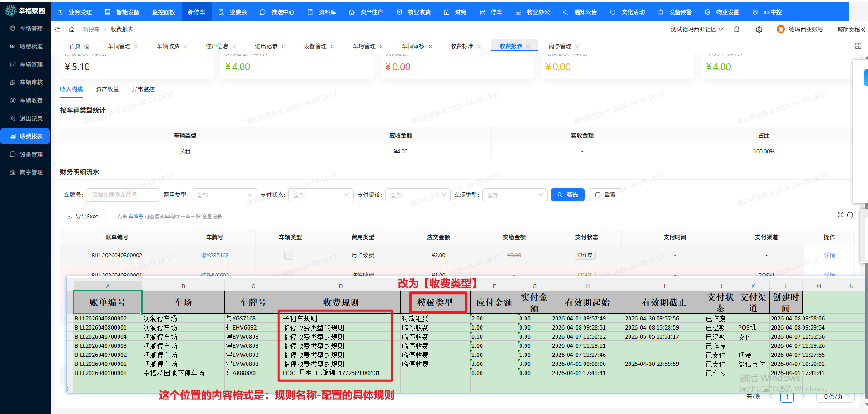868x414 pixels.
Task: Switch to the 异常监控 tab
Action: 143,89
